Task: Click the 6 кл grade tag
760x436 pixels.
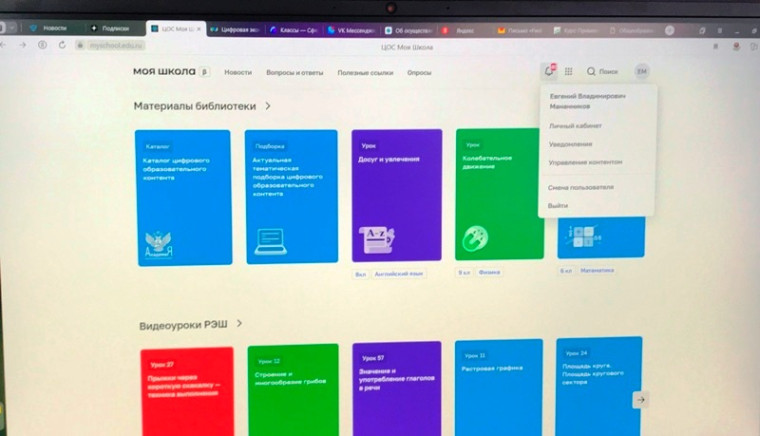Action: click(x=566, y=271)
